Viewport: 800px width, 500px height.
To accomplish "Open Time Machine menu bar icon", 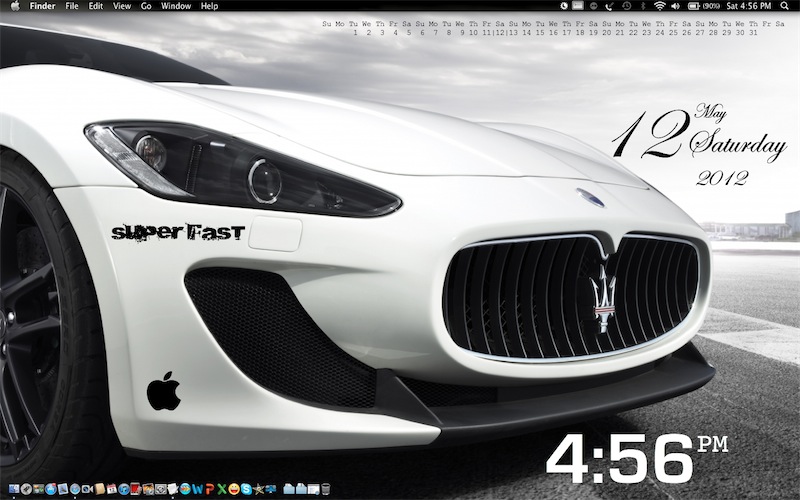I will [627, 6].
